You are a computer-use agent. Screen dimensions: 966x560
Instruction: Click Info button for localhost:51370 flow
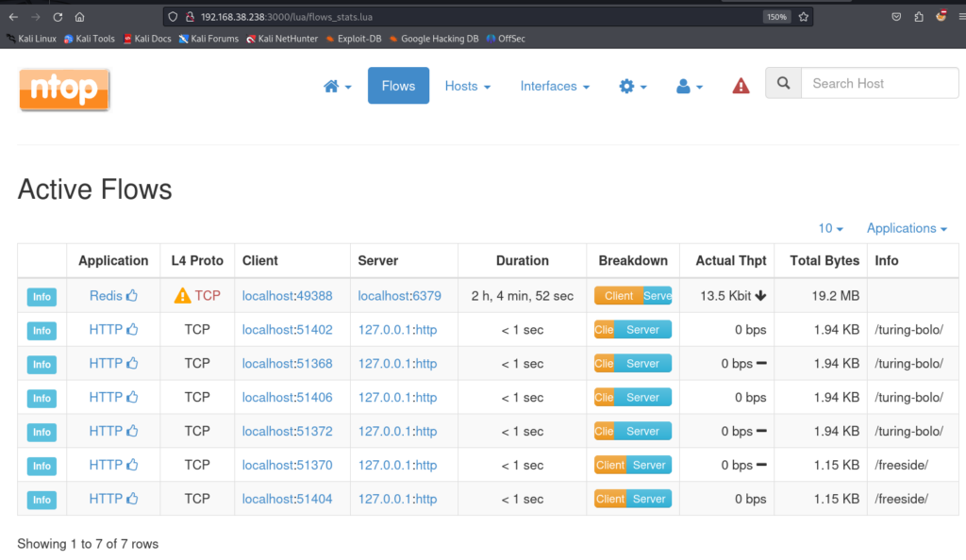[42, 466]
